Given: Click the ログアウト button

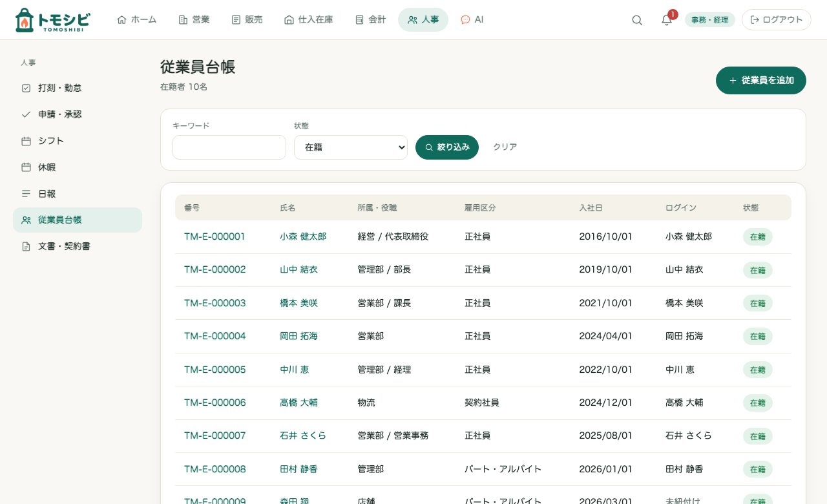Looking at the screenshot, I should pyautogui.click(x=777, y=20).
